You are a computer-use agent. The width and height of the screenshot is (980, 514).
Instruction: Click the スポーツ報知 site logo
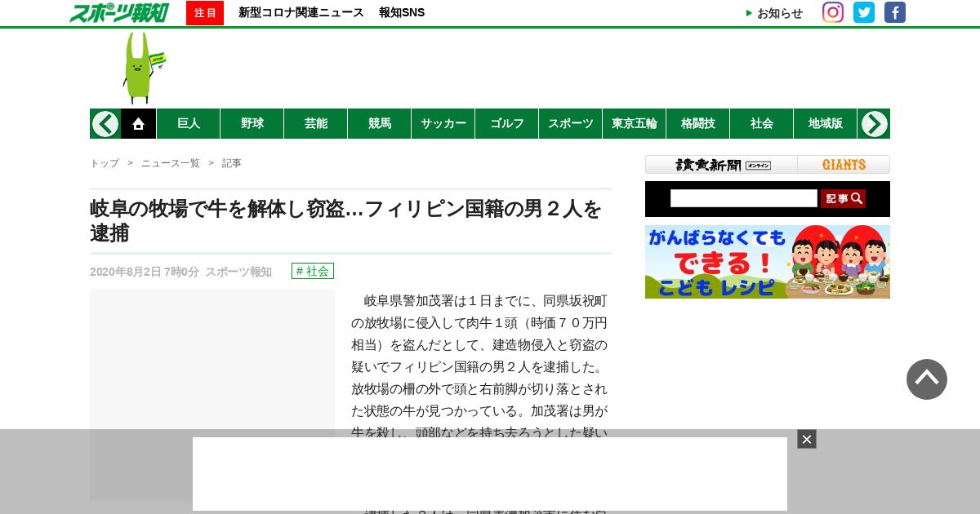pyautogui.click(x=119, y=12)
